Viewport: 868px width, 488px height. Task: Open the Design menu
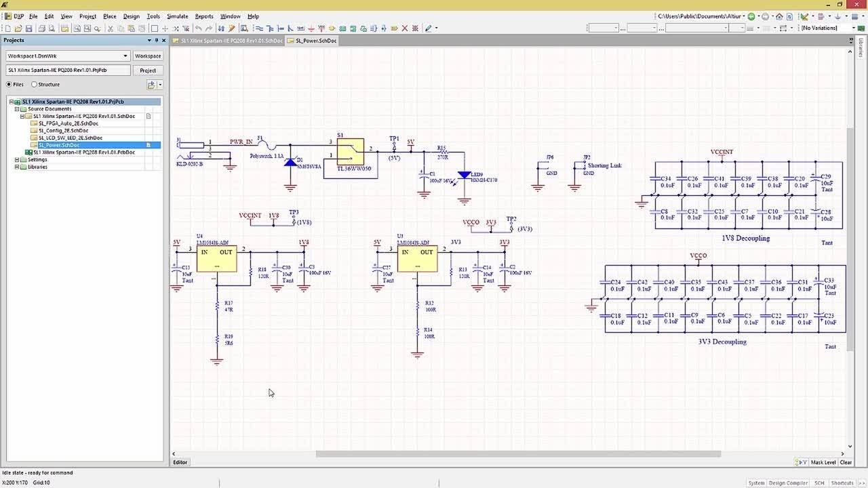click(x=131, y=16)
